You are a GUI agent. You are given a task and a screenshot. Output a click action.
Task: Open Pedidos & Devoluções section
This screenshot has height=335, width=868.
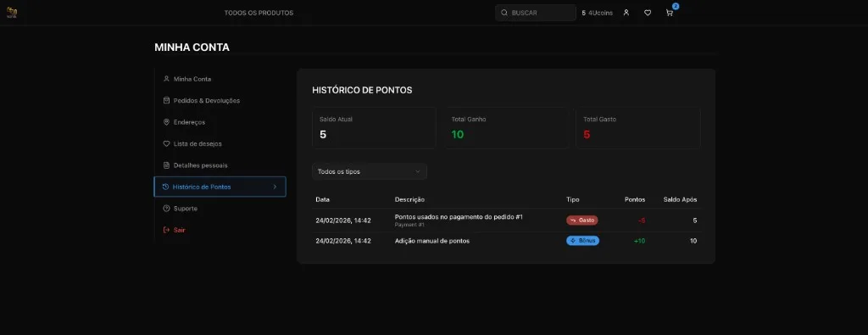[220, 101]
